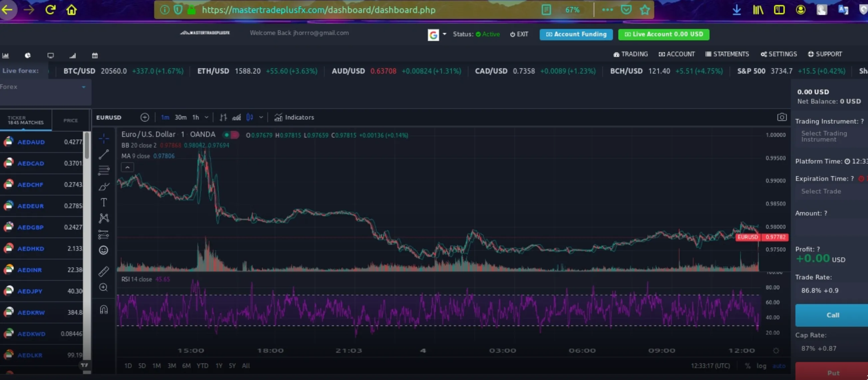Image resolution: width=868 pixels, height=380 pixels.
Task: Open the forecasting and measurement tool
Action: (104, 234)
